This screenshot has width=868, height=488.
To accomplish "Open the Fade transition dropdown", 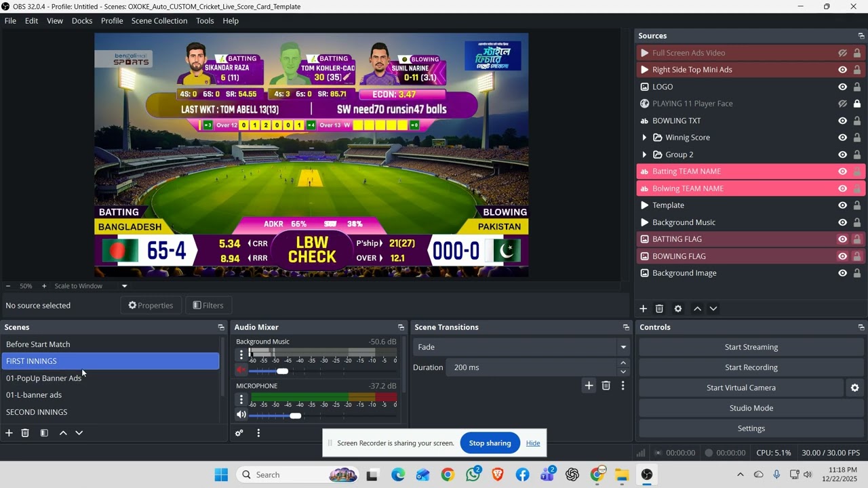I will click(x=521, y=347).
